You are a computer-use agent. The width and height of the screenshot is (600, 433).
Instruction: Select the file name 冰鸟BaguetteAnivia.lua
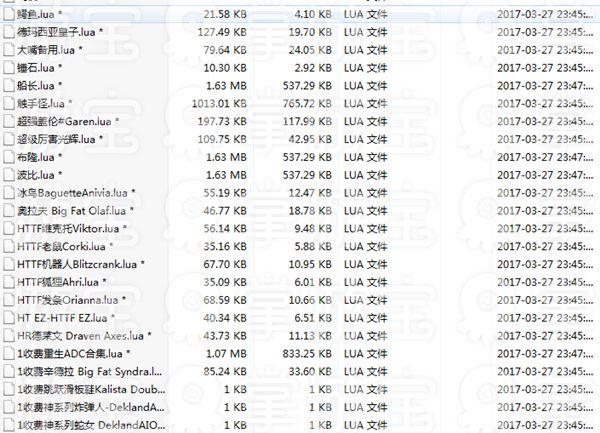tap(72, 193)
